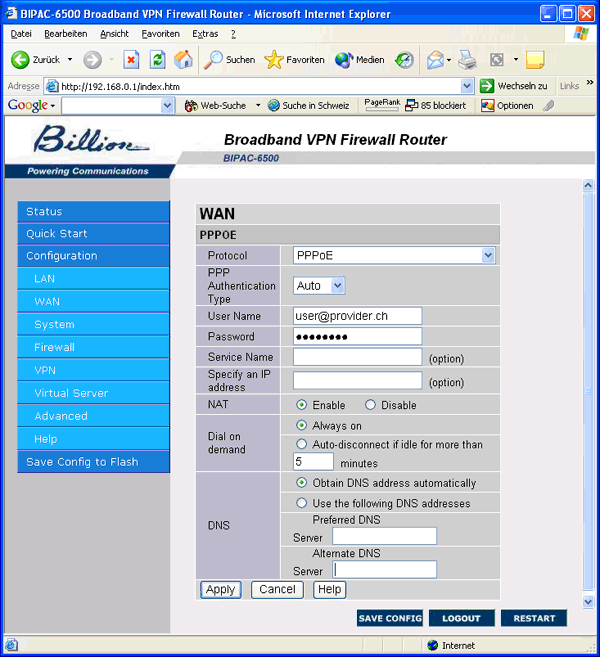
Task: Open PPP Authentication Type dropdown
Action: coord(337,286)
